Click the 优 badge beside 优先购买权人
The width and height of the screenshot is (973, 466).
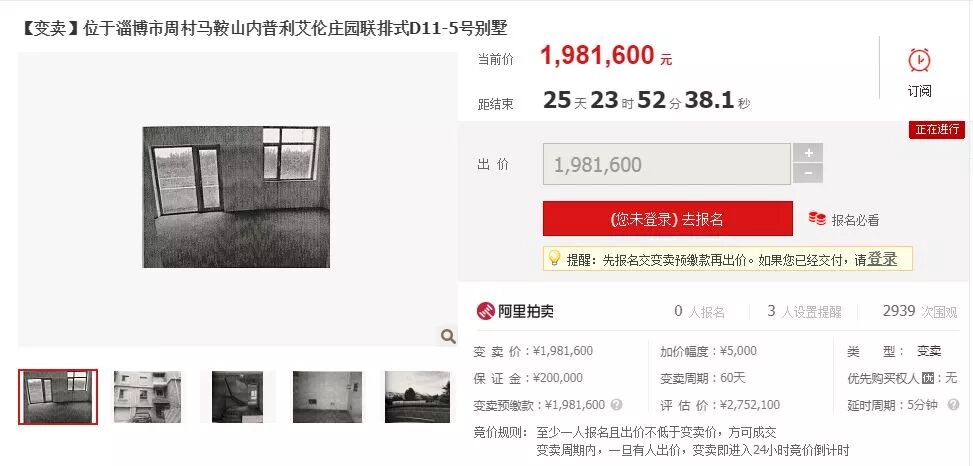[928, 378]
